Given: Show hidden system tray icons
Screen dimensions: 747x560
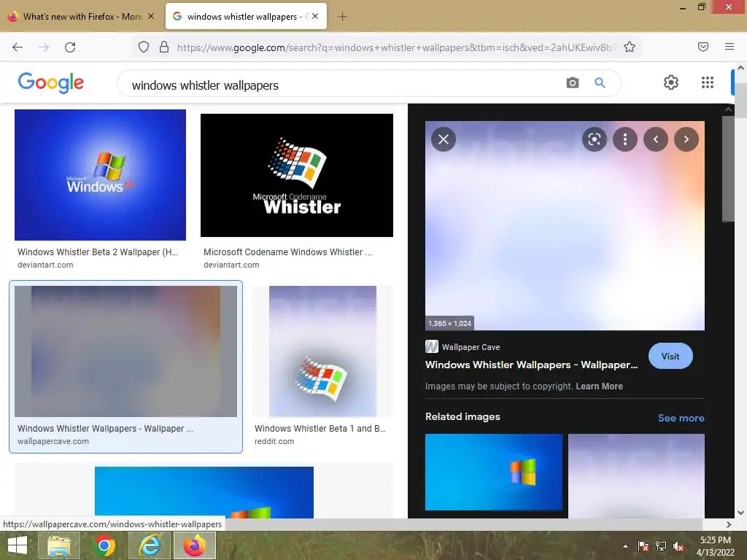Looking at the screenshot, I should [625, 547].
